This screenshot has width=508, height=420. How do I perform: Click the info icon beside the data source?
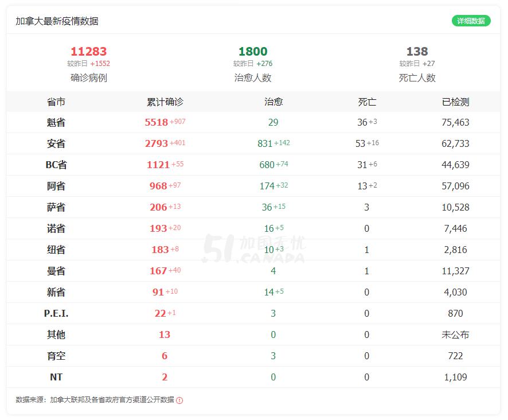tap(179, 400)
